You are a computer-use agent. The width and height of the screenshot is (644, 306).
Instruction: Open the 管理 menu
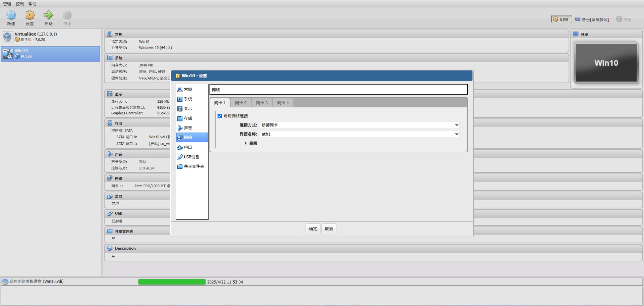(7, 4)
